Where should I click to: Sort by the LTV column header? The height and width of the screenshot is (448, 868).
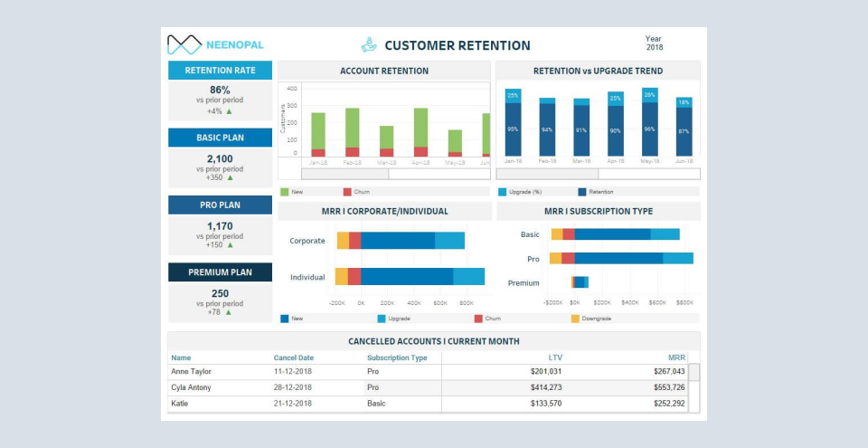point(555,358)
